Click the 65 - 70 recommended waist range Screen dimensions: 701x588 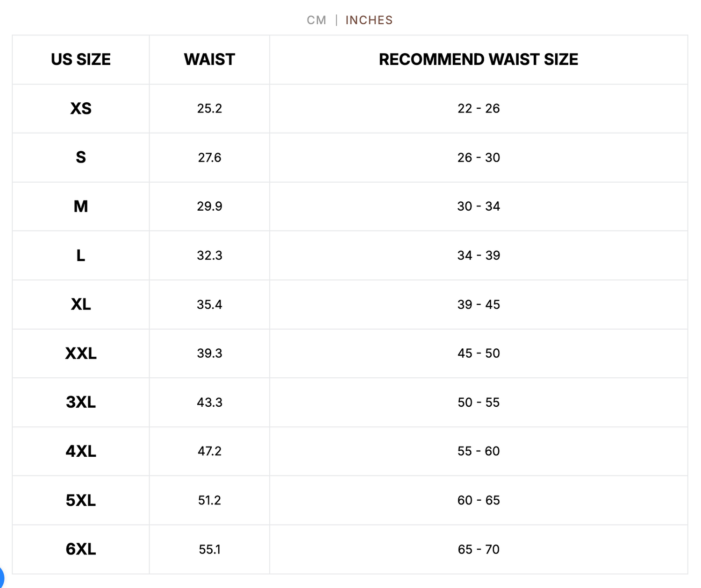[x=479, y=549]
